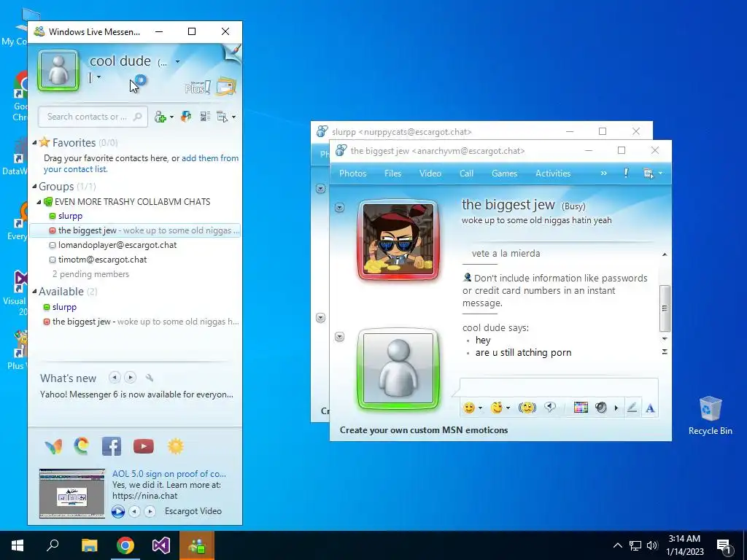Hide the contact's display picture with its arrow
Viewport: 747px width, 560px height.
click(x=339, y=208)
